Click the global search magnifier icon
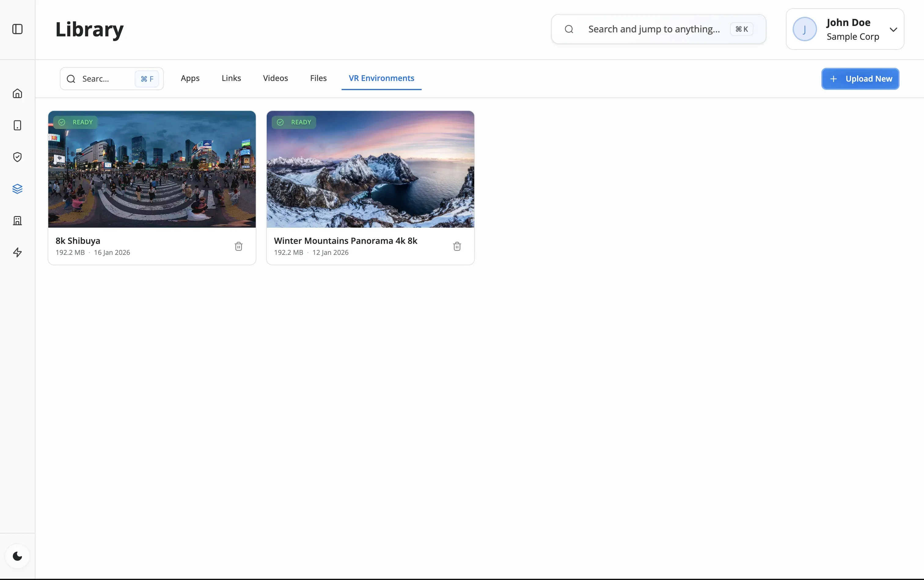 click(x=569, y=29)
